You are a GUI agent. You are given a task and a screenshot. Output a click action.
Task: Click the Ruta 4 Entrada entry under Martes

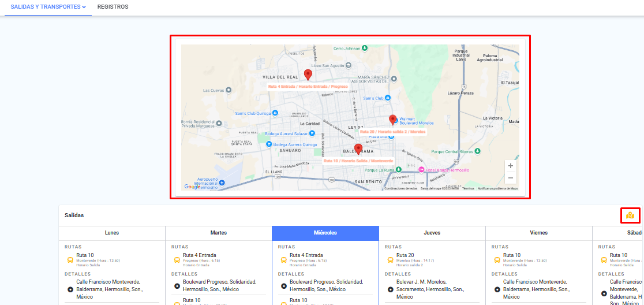200,255
